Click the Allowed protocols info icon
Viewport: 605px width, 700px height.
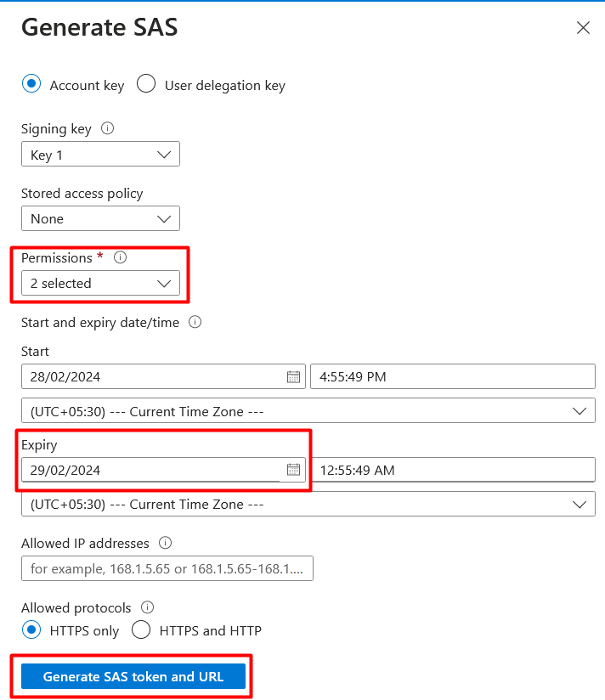tap(147, 607)
